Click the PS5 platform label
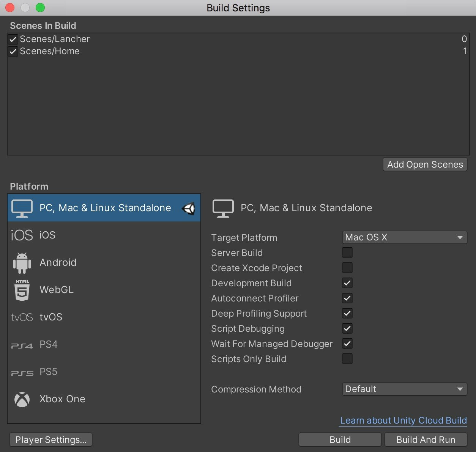Viewport: 476px width, 452px height. click(x=49, y=372)
